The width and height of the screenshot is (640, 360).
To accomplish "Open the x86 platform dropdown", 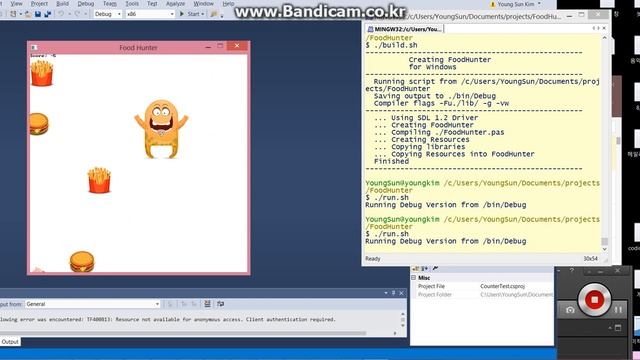I will pyautogui.click(x=150, y=14).
